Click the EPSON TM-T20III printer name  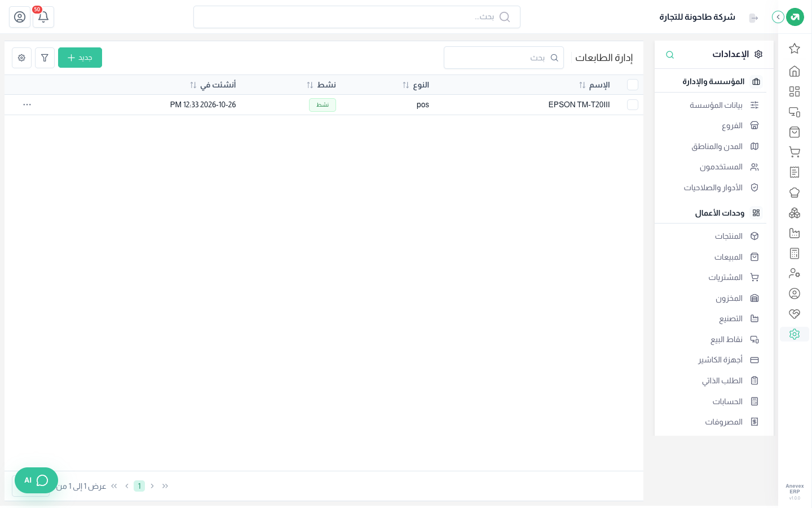pos(579,105)
